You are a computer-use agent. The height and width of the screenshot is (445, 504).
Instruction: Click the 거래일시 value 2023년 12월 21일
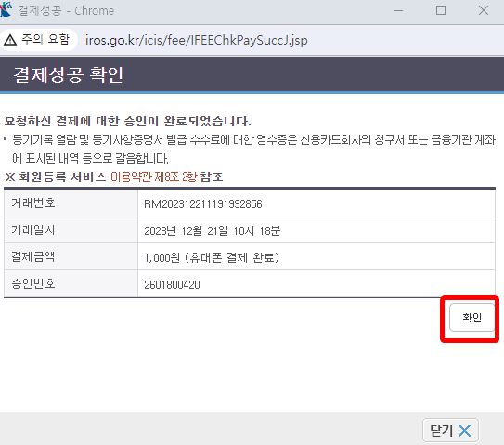[x=213, y=230]
